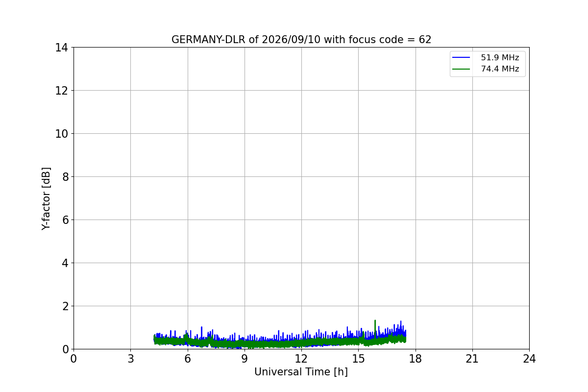
Task: Click the blue 51.9 MHz legend line
Action: [x=461, y=58]
